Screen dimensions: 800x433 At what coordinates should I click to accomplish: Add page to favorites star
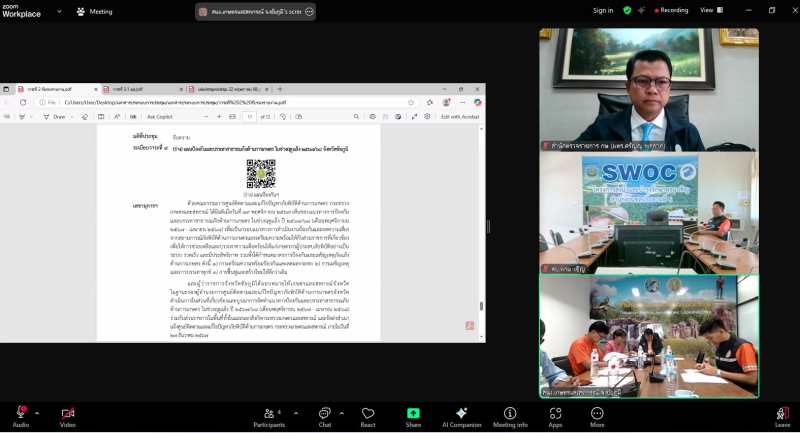[411, 103]
